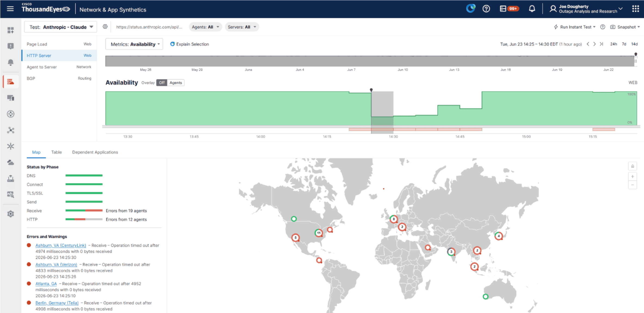Expand the Agents All filter
Image resolution: width=644 pixels, height=313 pixels.
tap(205, 27)
